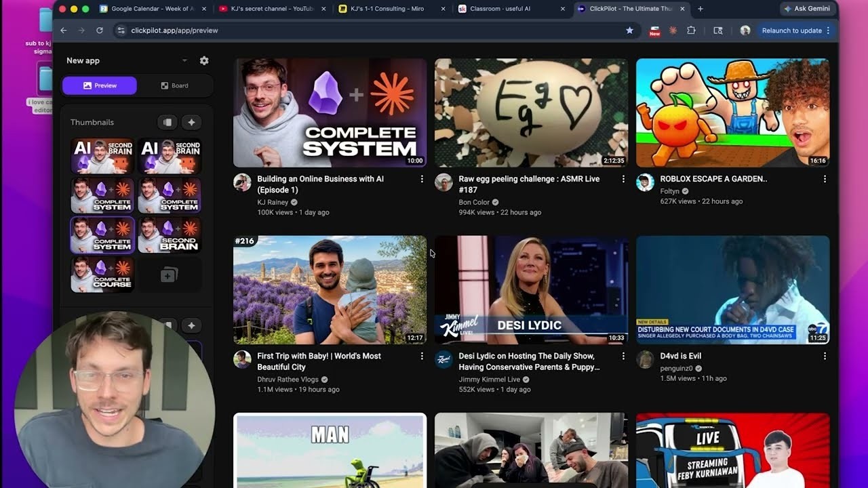
Task: Click the red starburst extension icon
Action: (673, 30)
